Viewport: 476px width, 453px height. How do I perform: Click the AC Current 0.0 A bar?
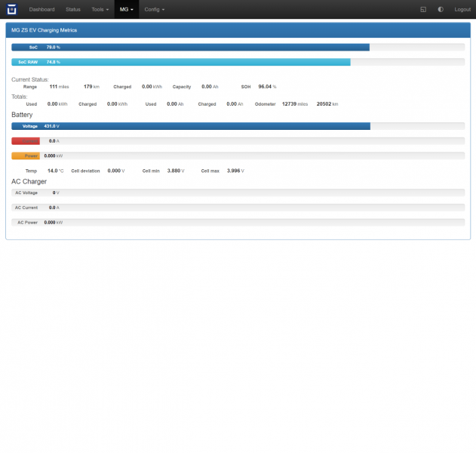238,208
